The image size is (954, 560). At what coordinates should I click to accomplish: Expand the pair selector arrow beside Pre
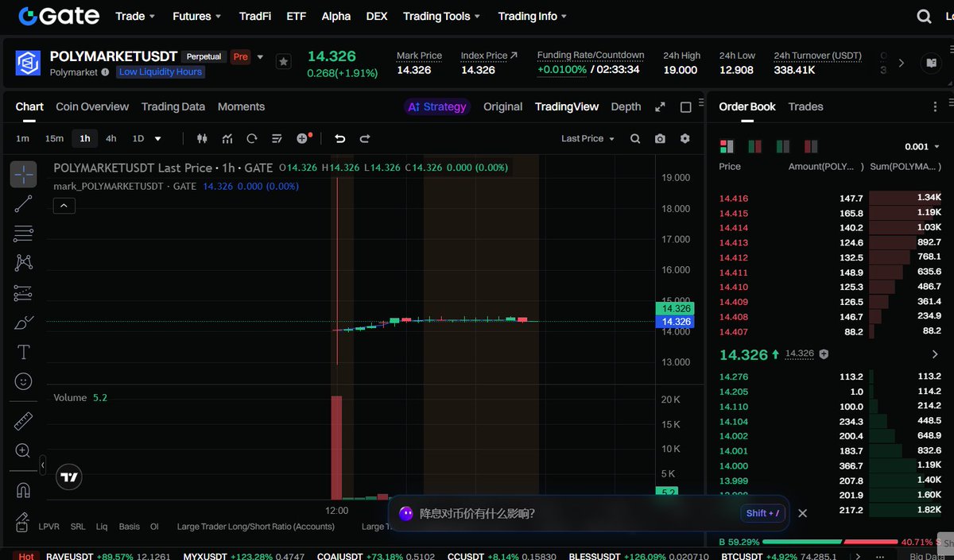(260, 57)
